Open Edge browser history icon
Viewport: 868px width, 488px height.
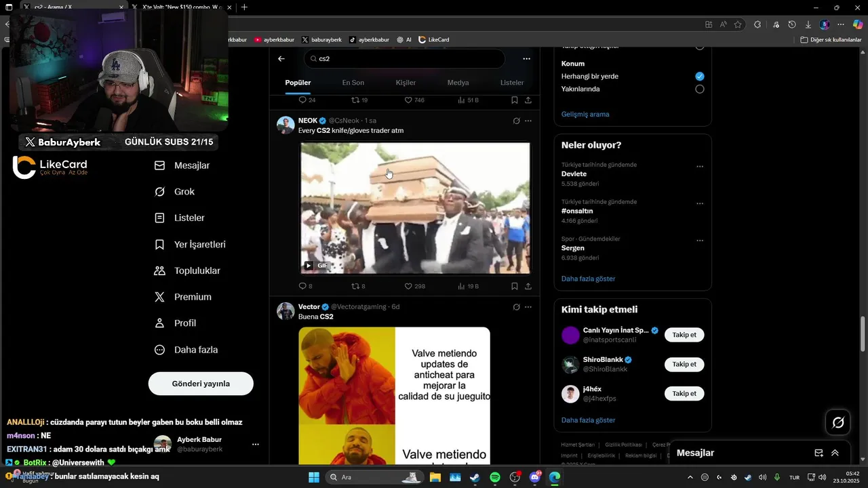click(x=792, y=24)
